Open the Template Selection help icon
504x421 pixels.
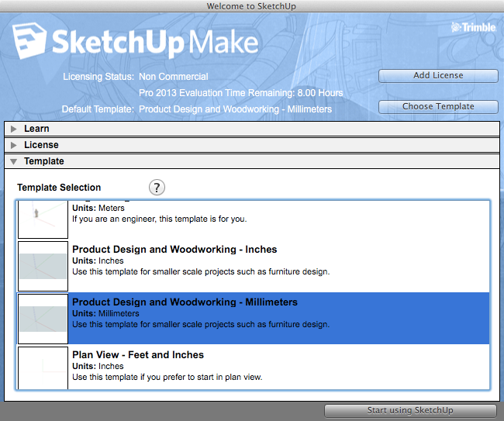157,188
